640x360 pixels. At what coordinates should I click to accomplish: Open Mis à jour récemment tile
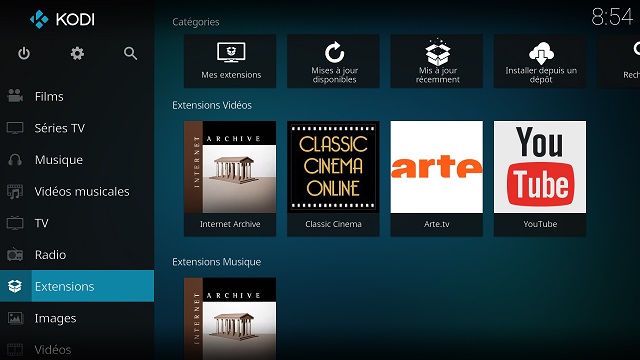437,61
